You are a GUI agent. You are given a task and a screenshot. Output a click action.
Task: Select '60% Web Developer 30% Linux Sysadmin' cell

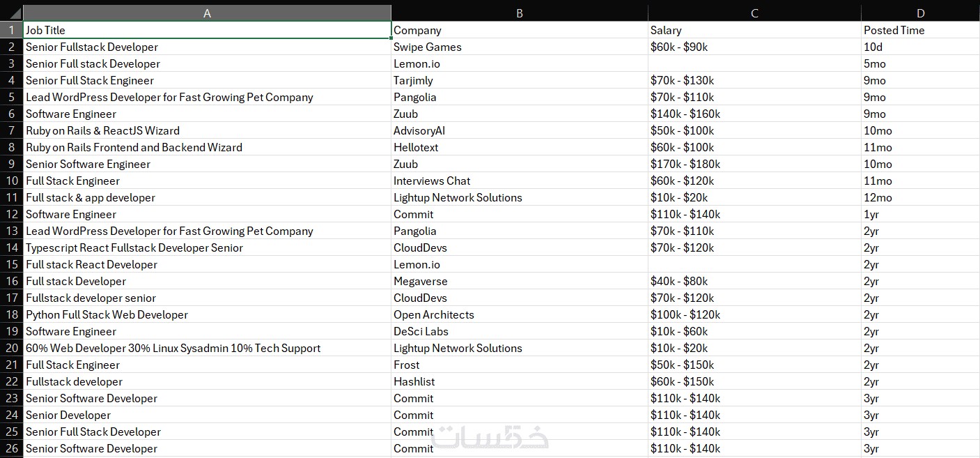pos(207,348)
